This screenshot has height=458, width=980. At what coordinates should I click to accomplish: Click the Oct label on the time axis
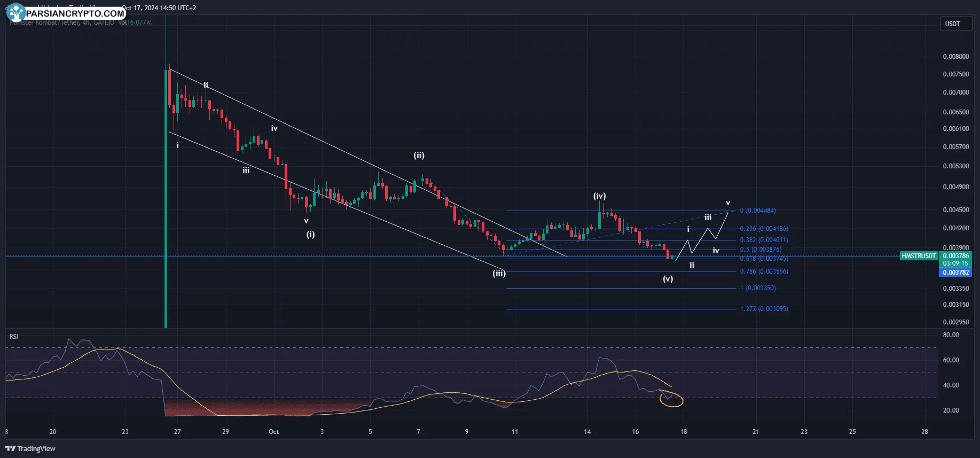273,432
